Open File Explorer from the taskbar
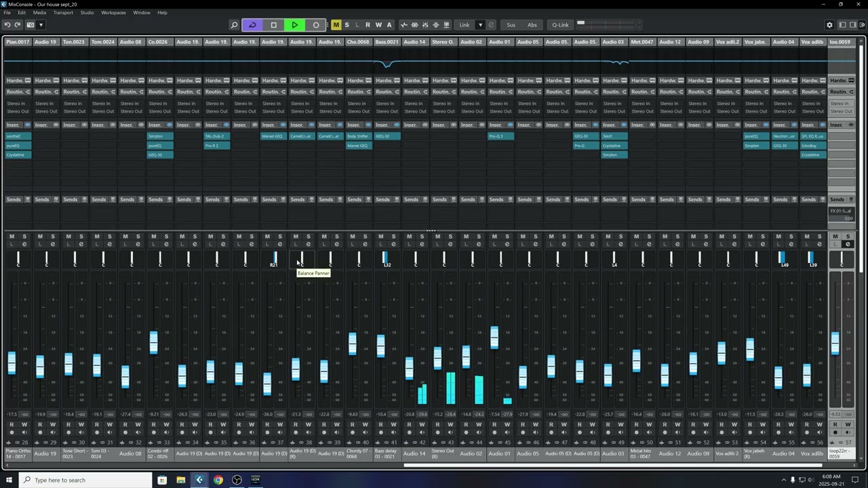Image resolution: width=868 pixels, height=488 pixels. 180,480
